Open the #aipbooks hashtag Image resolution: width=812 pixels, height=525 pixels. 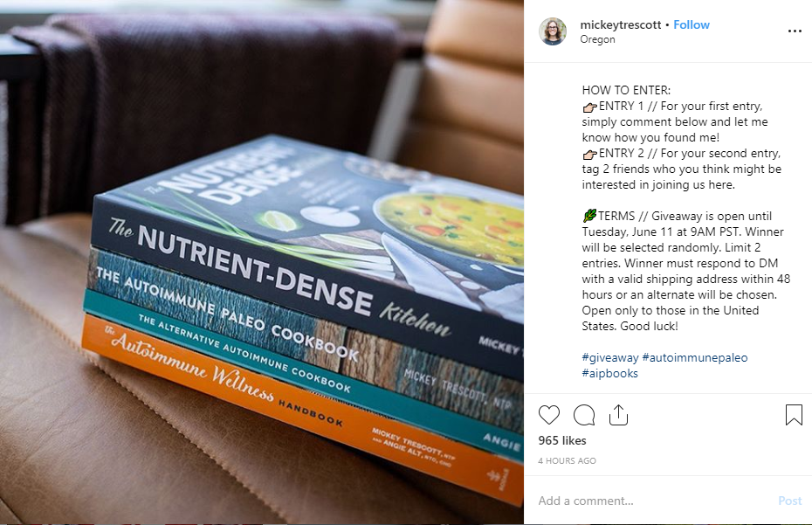(x=609, y=373)
